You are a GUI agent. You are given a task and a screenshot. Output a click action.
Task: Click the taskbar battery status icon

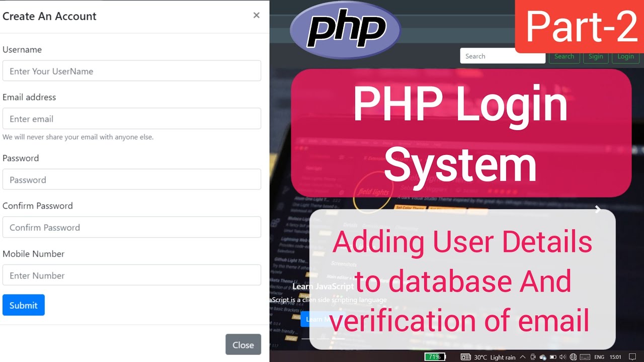553,357
